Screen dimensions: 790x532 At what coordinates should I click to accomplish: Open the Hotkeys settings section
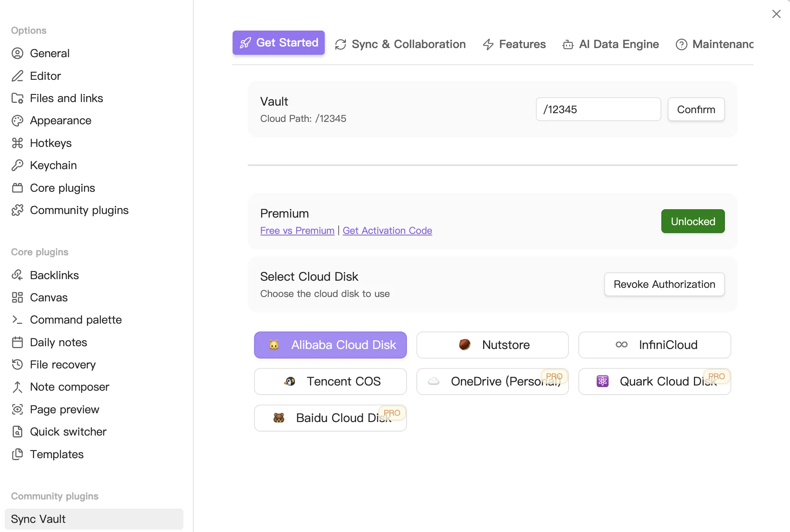click(94, 143)
